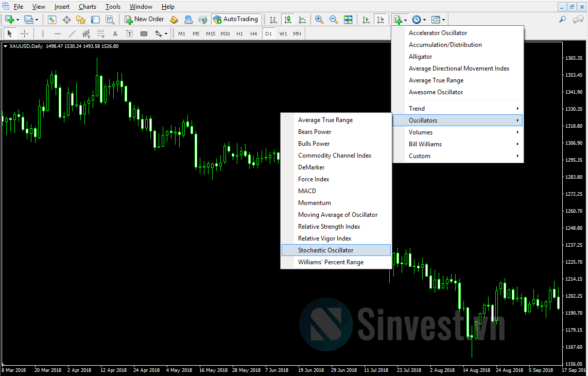588x376 pixels.
Task: Select the horizontal line drawing tool
Action: point(57,34)
